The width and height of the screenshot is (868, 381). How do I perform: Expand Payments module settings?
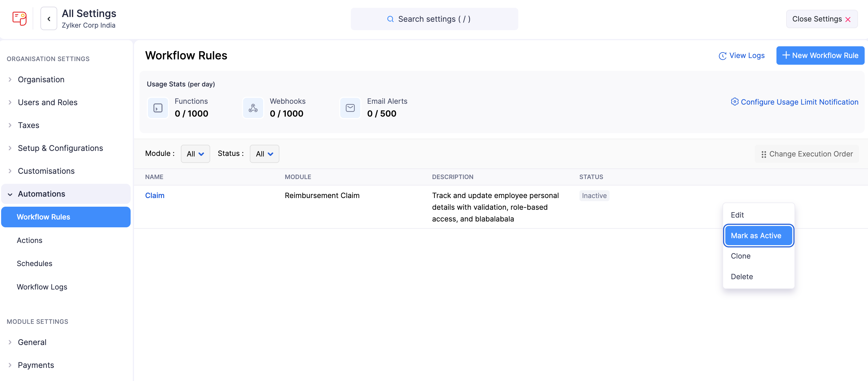66,365
